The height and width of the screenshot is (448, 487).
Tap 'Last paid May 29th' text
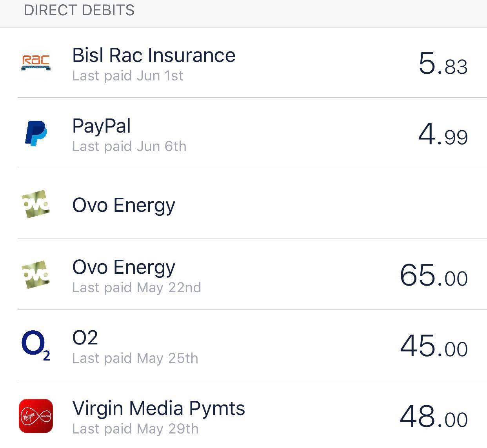pyautogui.click(x=135, y=429)
